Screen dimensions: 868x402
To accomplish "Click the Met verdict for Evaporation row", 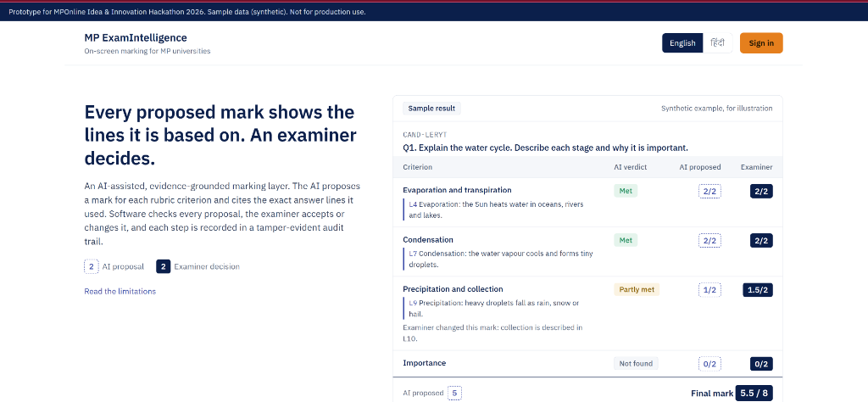I will 626,191.
